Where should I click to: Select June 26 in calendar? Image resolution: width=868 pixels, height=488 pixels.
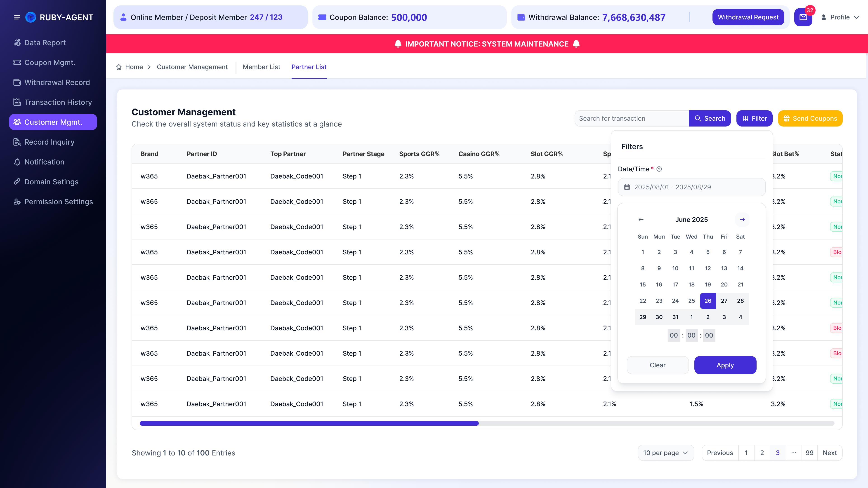(x=708, y=301)
